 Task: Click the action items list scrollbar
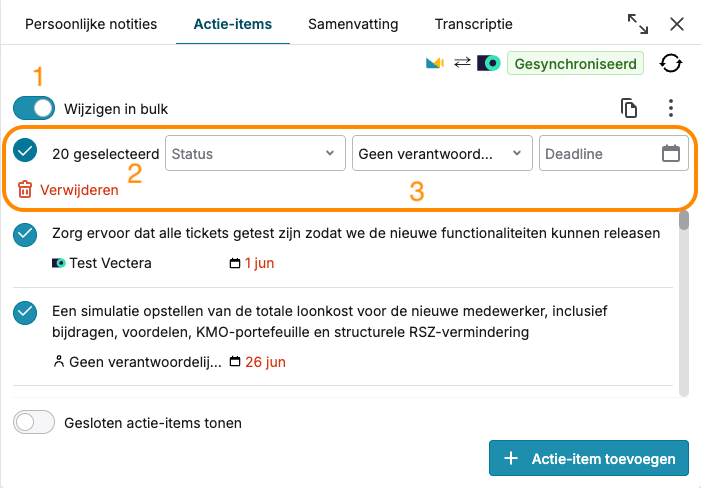coord(684,304)
